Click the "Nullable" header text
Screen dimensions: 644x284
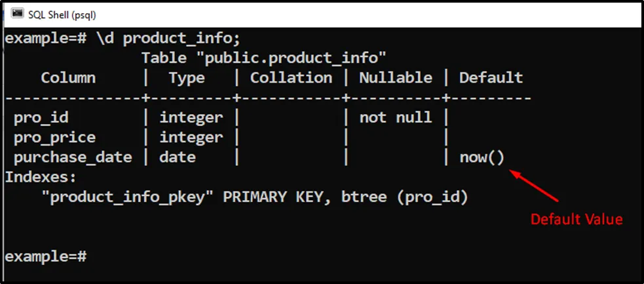395,77
